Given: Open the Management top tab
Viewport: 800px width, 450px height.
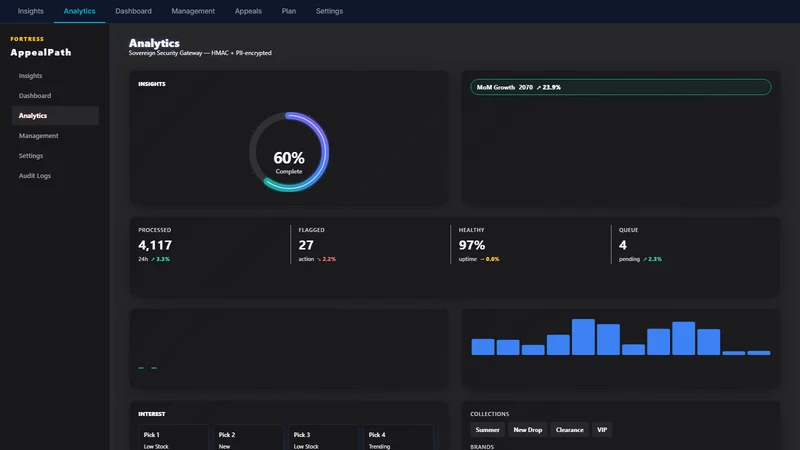Looking at the screenshot, I should (x=193, y=11).
